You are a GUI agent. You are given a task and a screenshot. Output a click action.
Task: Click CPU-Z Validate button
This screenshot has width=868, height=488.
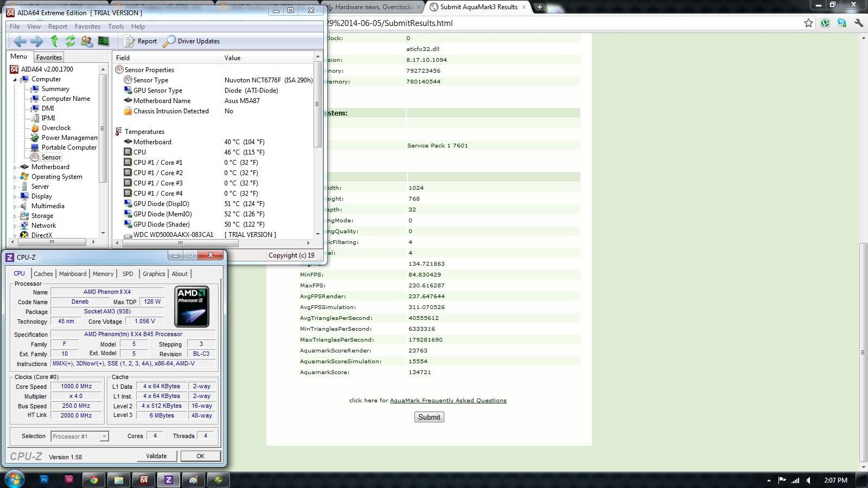156,456
